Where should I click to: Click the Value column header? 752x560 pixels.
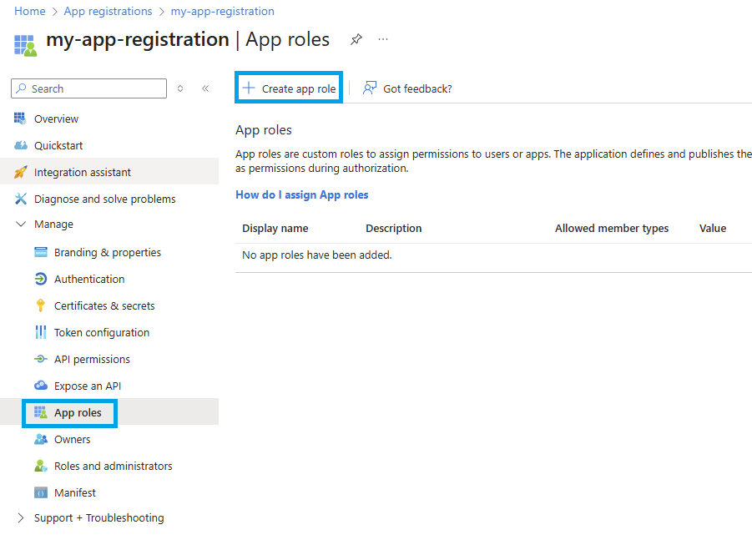(713, 228)
